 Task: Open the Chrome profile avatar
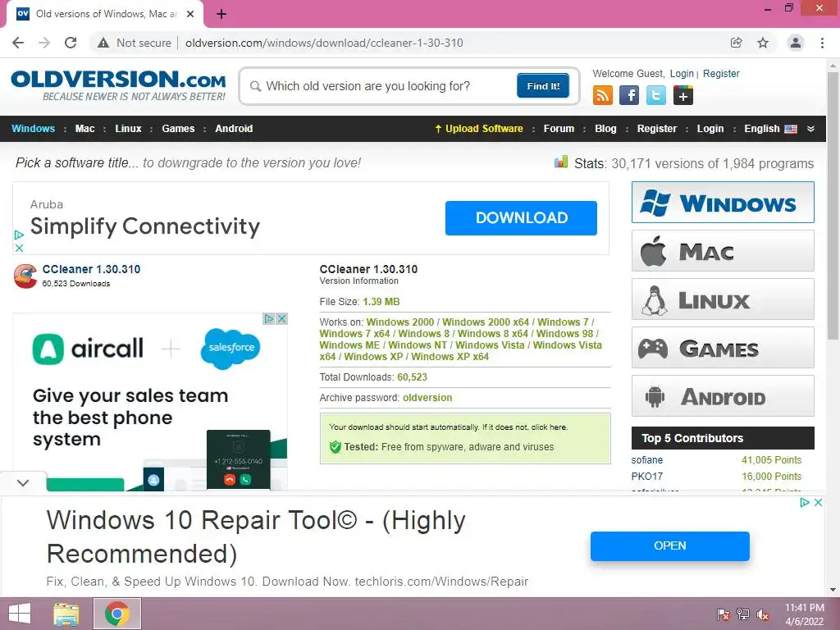click(x=796, y=43)
